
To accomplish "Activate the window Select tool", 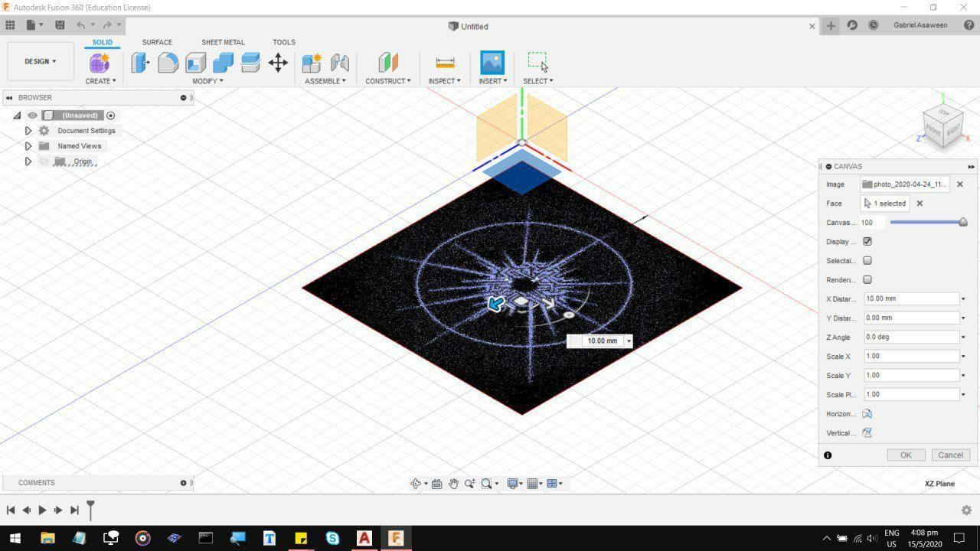I will point(537,61).
